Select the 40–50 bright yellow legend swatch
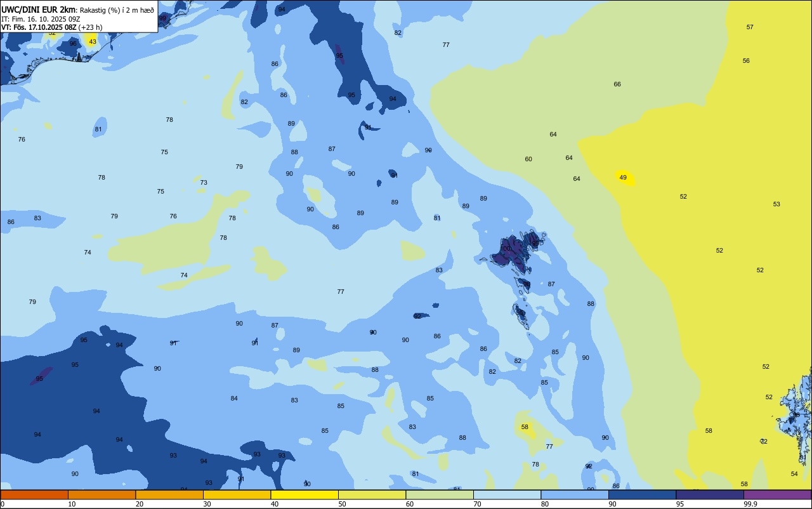 pos(304,494)
